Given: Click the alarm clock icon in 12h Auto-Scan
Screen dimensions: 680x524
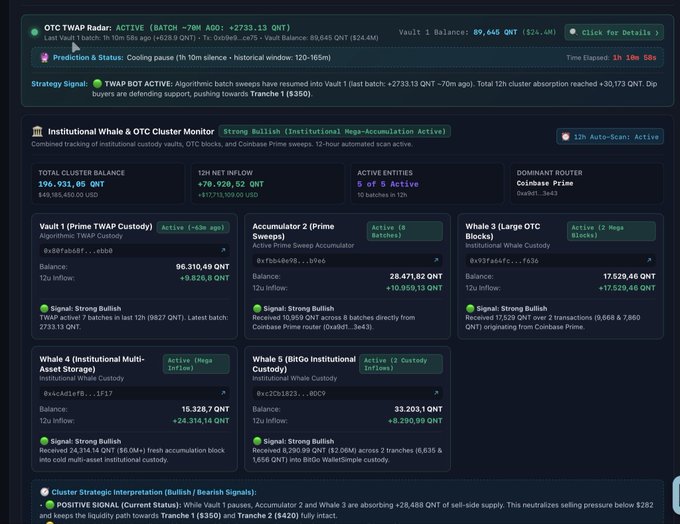Looking at the screenshot, I should coord(566,137).
